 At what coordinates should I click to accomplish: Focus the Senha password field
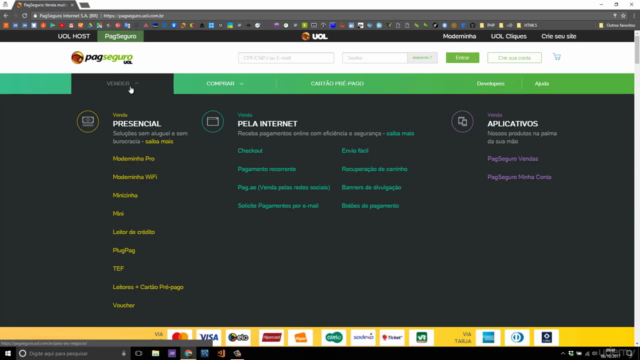click(x=375, y=58)
